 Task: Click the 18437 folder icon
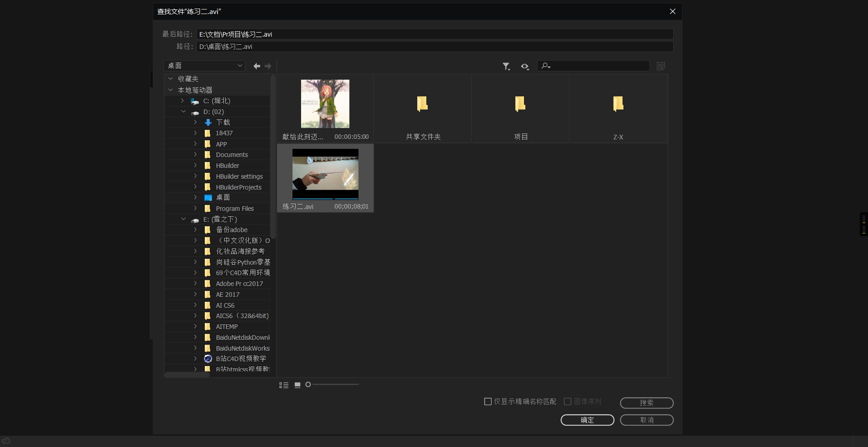tap(208, 133)
